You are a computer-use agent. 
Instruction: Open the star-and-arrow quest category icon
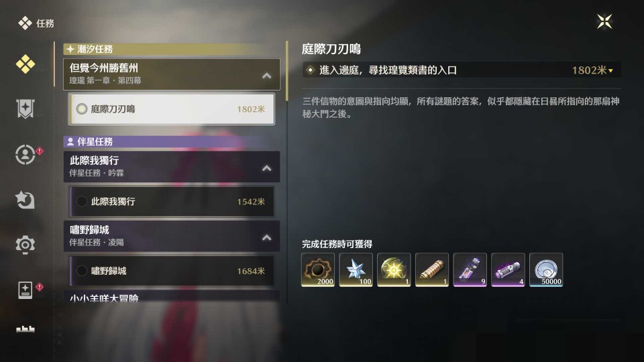coord(25,200)
